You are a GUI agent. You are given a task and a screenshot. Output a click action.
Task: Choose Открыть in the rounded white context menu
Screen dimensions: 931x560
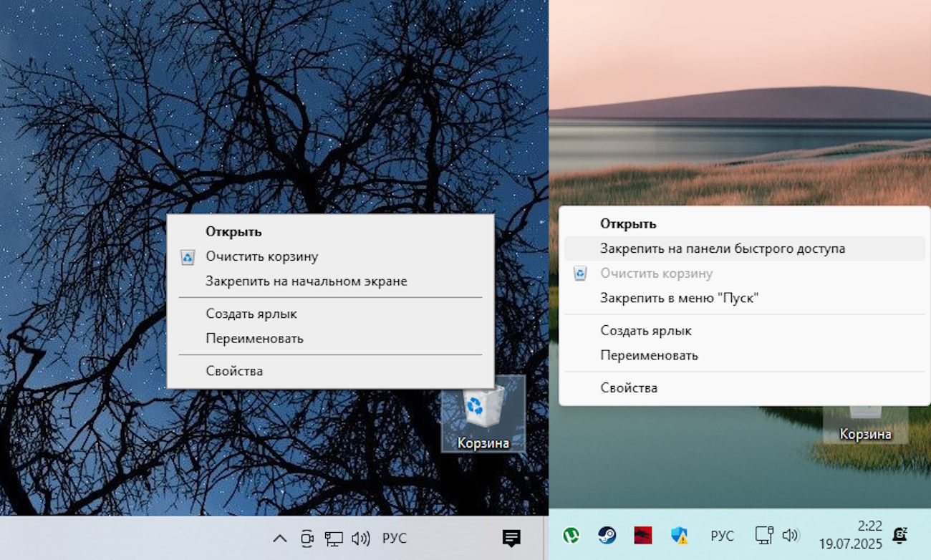coord(745,224)
